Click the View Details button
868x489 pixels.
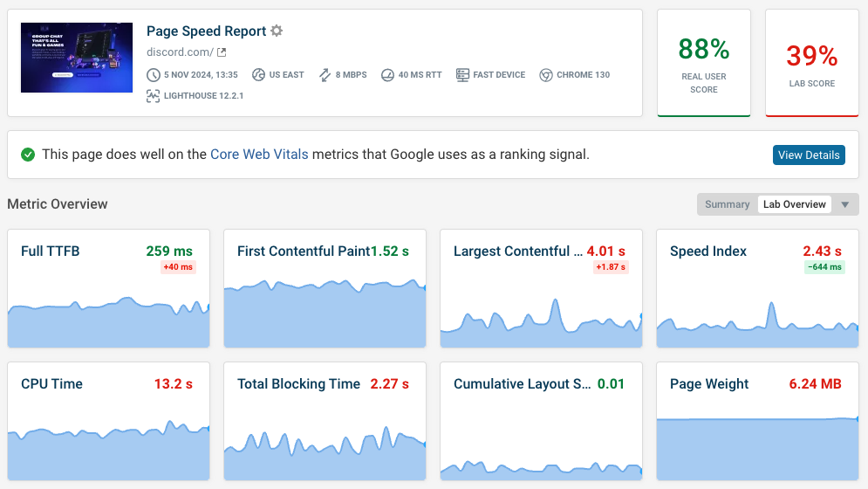[x=809, y=155]
